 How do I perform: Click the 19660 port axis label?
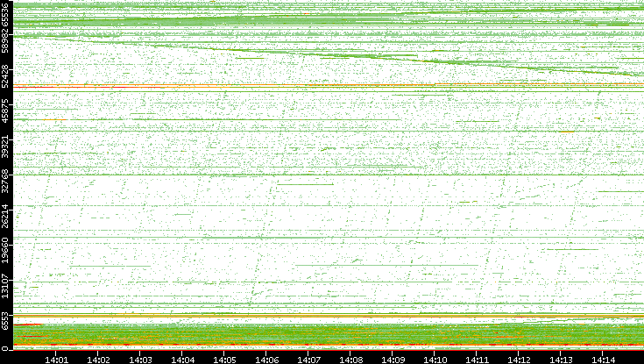pyautogui.click(x=5, y=251)
